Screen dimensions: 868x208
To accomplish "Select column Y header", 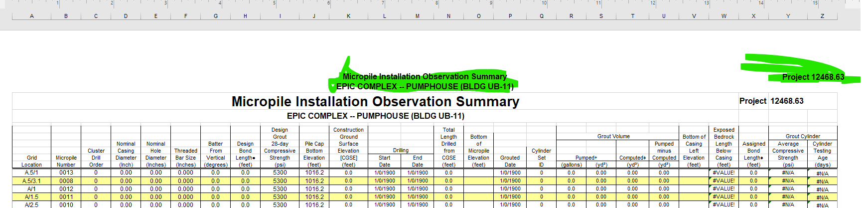I will click(x=788, y=16).
